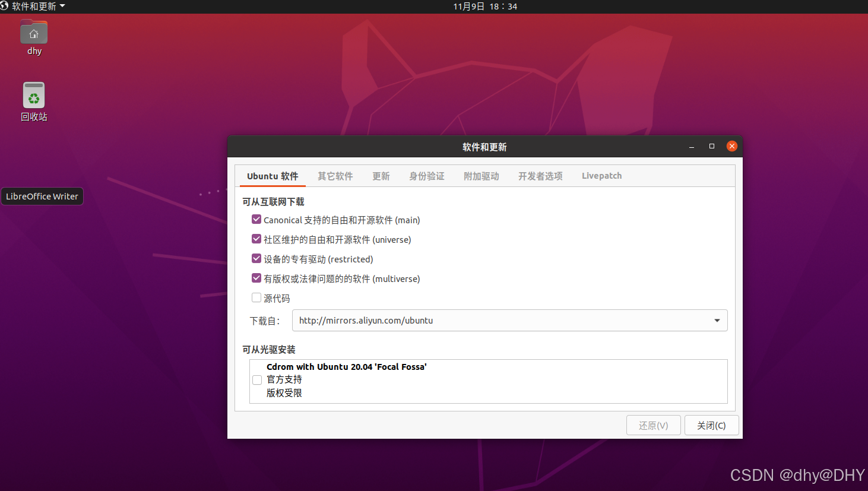
Task: Open the Livepatch tab
Action: [x=601, y=176]
